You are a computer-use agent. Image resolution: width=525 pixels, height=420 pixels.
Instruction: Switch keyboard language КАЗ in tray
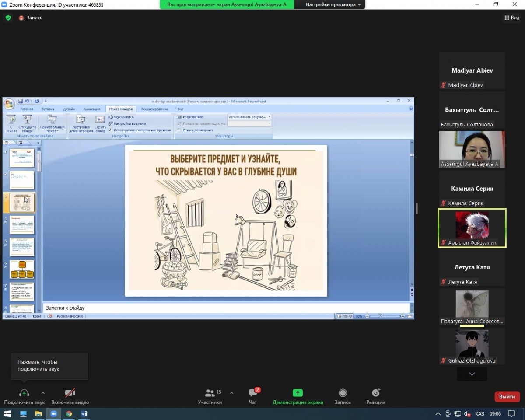click(x=479, y=413)
